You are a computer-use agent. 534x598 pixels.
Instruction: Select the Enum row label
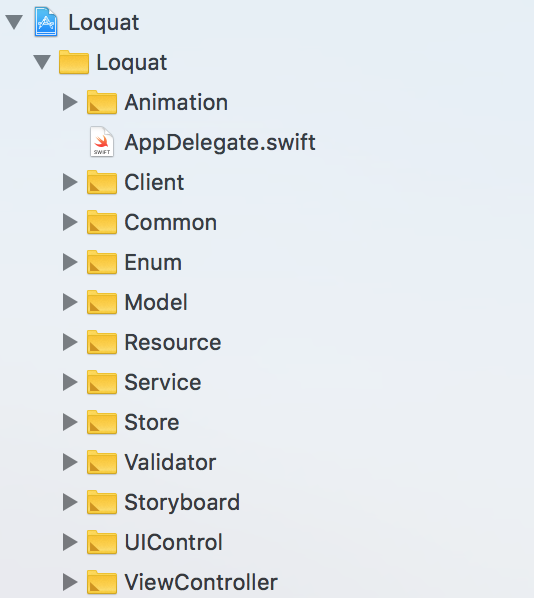click(x=153, y=262)
